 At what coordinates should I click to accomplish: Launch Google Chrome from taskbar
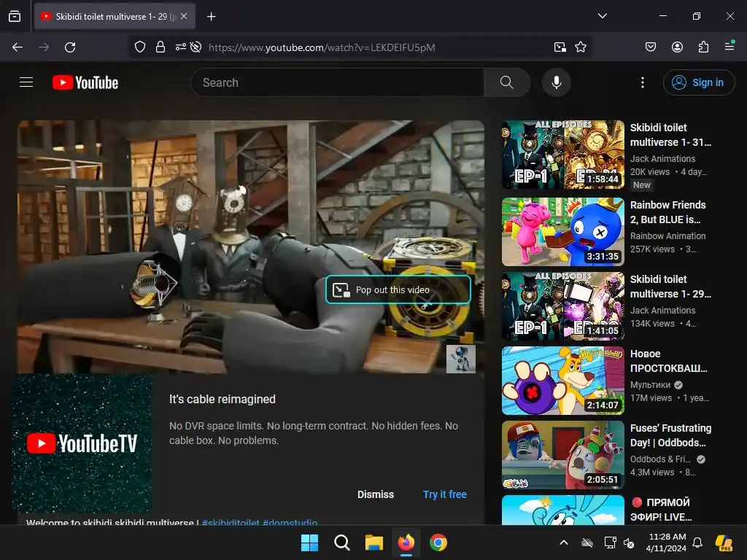[x=438, y=542]
